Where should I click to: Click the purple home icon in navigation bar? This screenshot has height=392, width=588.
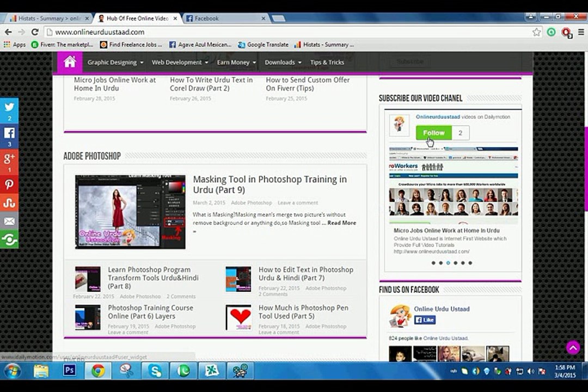point(70,62)
